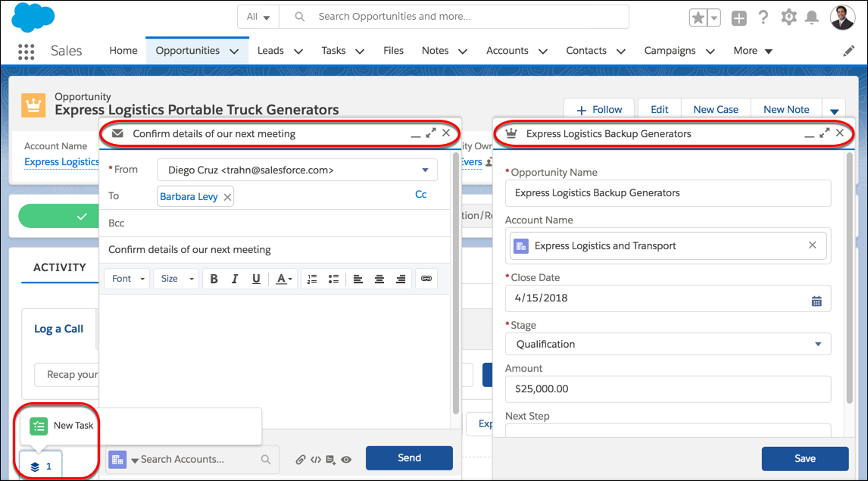Insert a template icon
Viewport: 868px width, 481px height.
(x=330, y=460)
